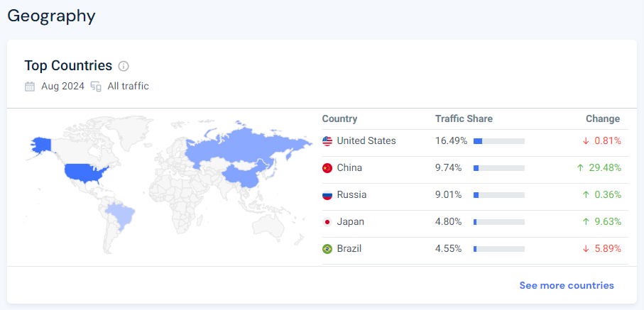Click the devices icon beside All traffic

point(96,87)
